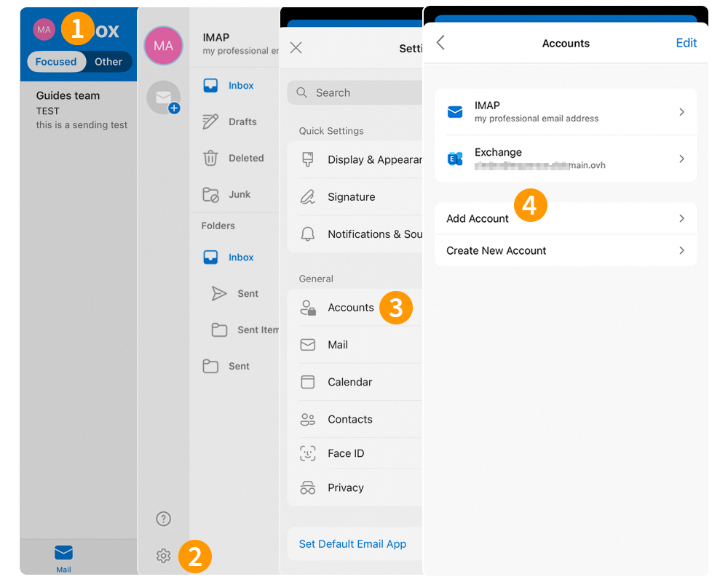Click Create New Account
This screenshot has height=582, width=728.
[x=566, y=250]
